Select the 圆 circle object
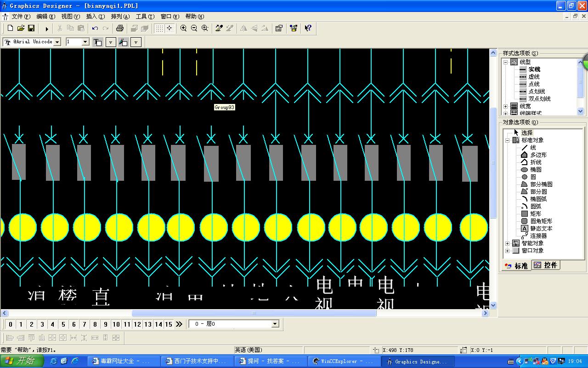This screenshot has width=588, height=368. tap(533, 177)
